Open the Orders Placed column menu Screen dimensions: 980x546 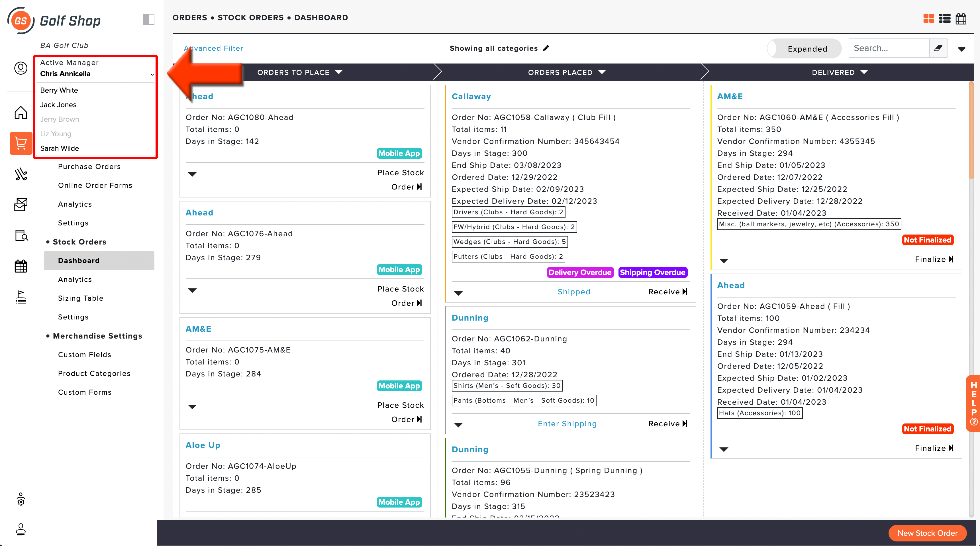601,72
